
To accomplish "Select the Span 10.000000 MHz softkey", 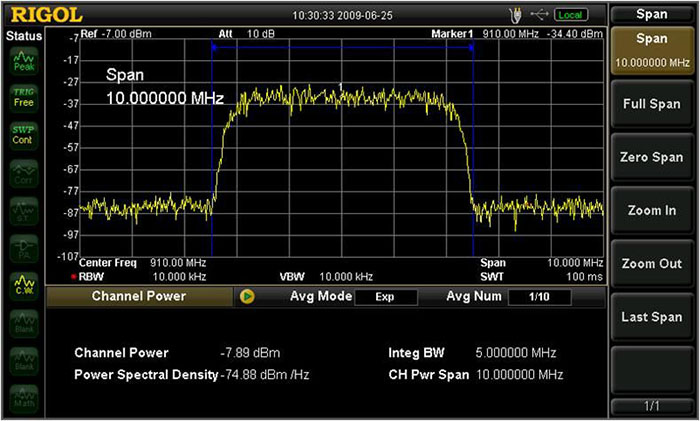I will pos(652,49).
